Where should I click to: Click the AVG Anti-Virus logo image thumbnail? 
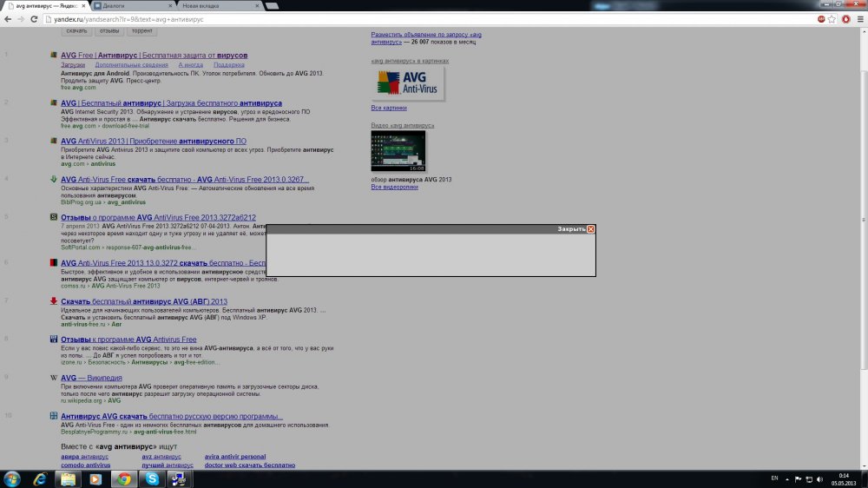[408, 83]
